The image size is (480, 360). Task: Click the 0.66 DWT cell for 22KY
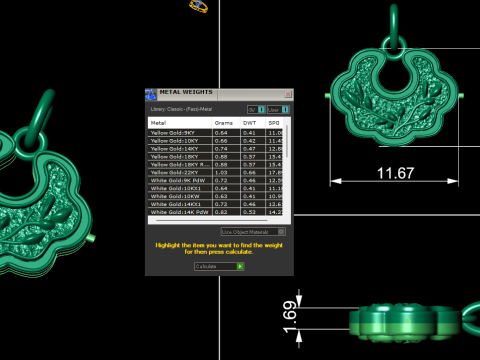pyautogui.click(x=253, y=173)
